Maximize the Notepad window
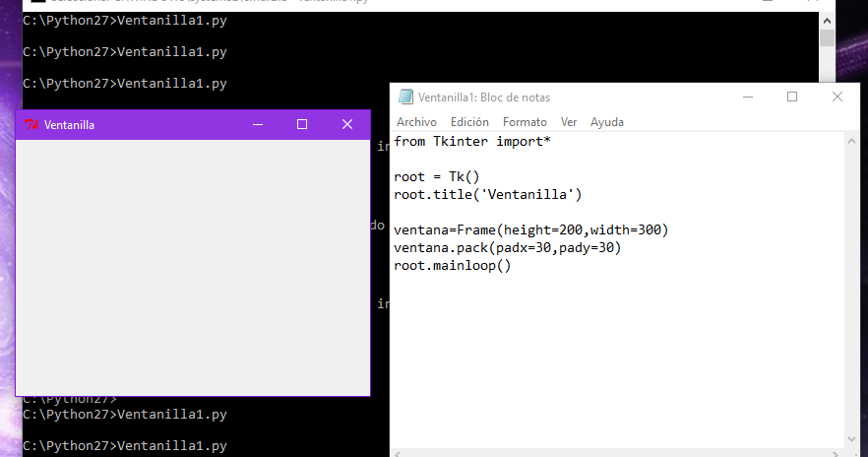 coord(792,97)
